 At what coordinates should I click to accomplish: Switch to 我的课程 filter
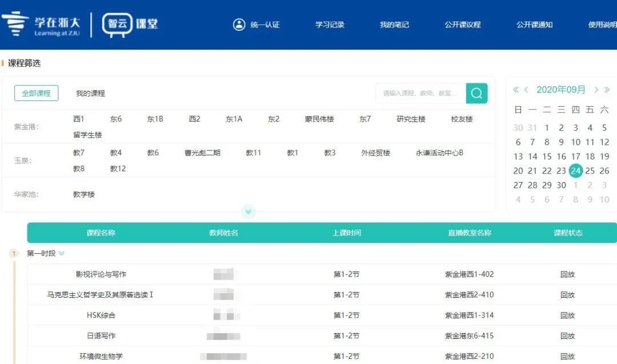(90, 93)
